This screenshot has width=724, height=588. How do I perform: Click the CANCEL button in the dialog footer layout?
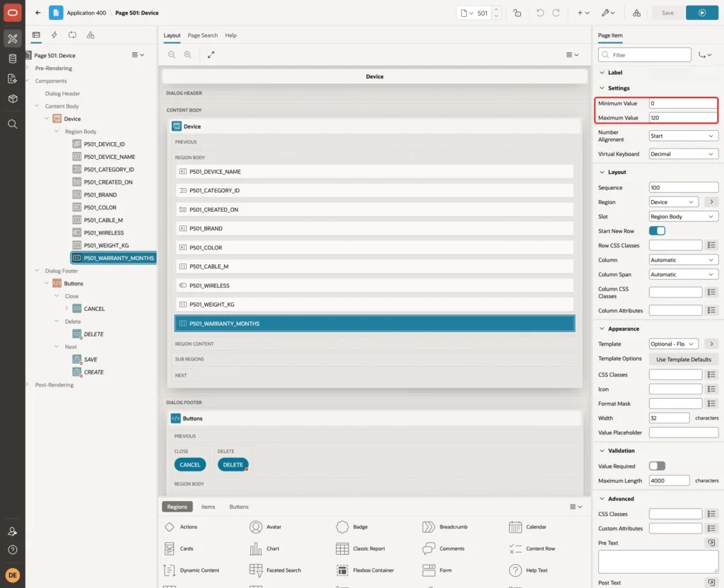189,465
